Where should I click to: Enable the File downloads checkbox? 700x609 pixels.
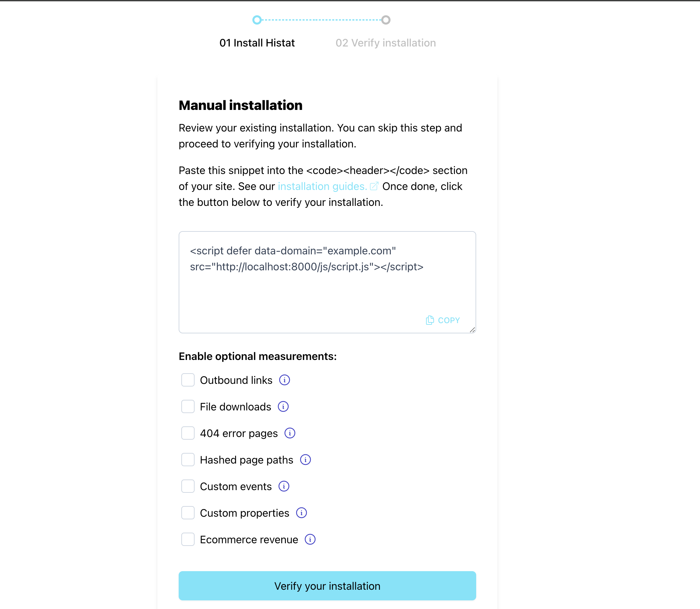[x=187, y=406]
